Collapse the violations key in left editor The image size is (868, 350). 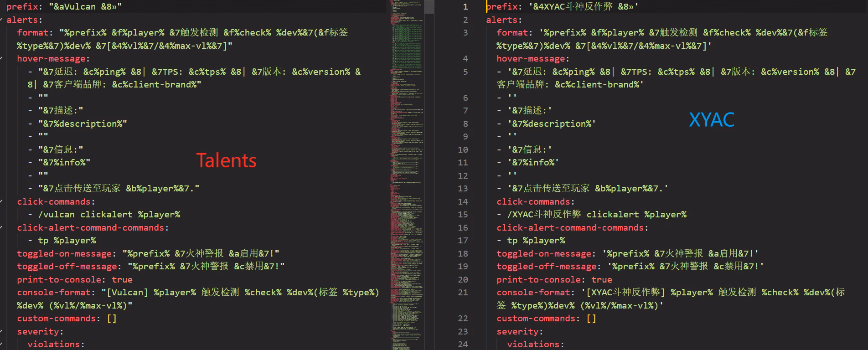click(2, 345)
